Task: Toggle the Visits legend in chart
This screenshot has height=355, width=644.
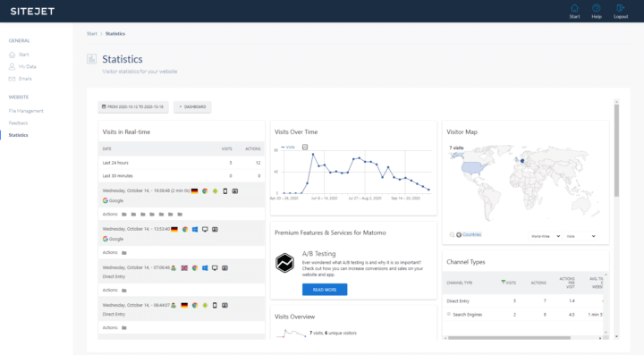Action: [x=288, y=147]
